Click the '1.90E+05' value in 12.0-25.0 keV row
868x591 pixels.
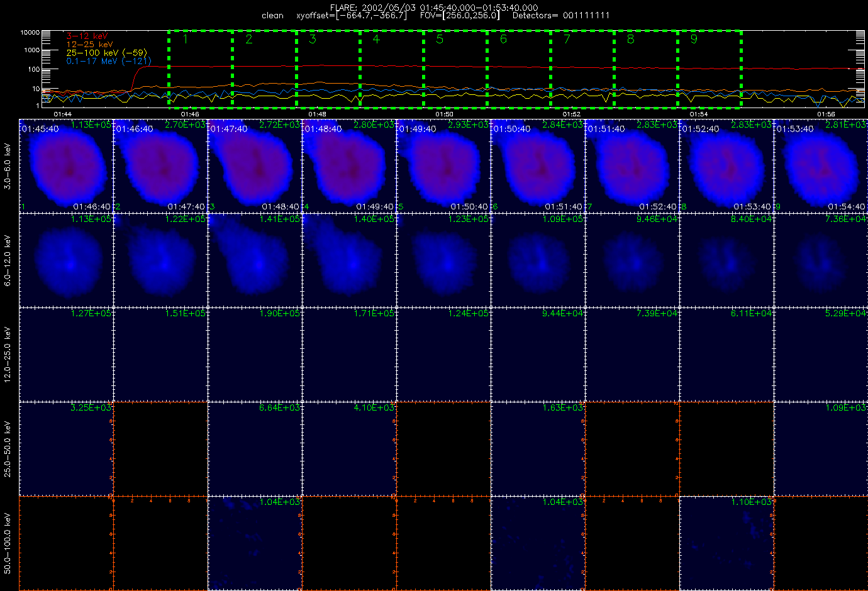[x=280, y=313]
